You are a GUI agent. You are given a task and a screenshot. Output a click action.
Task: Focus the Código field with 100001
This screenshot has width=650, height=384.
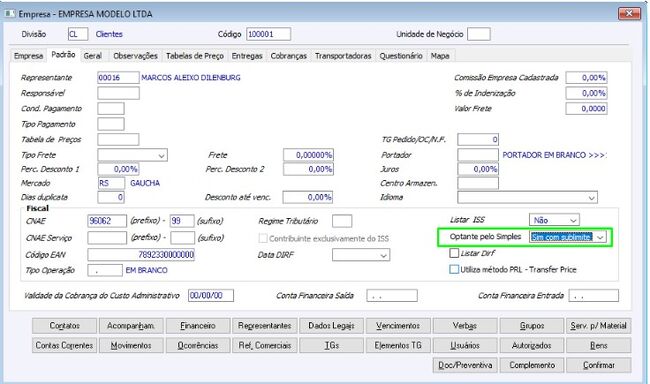click(x=268, y=34)
